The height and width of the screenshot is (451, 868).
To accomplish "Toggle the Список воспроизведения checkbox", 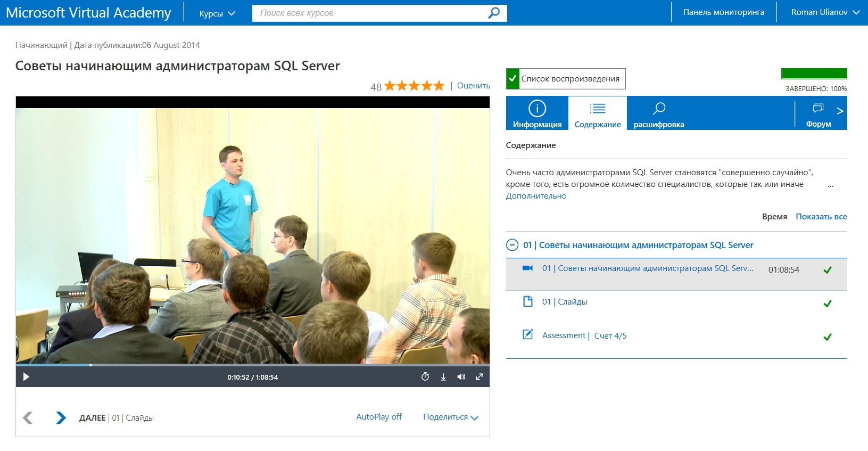I will 512,79.
